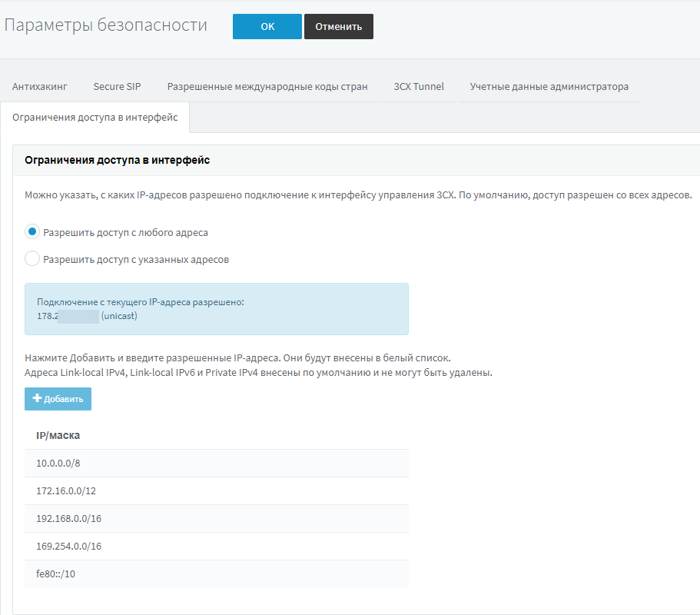Image resolution: width=700 pixels, height=615 pixels.
Task: Click the 'Параметры безопасности' page title
Action: [106, 25]
